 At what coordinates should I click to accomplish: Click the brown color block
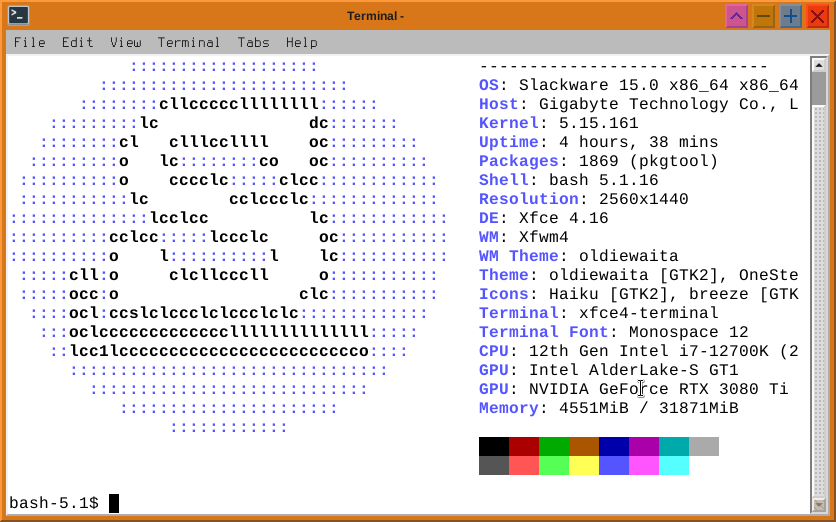click(x=584, y=446)
